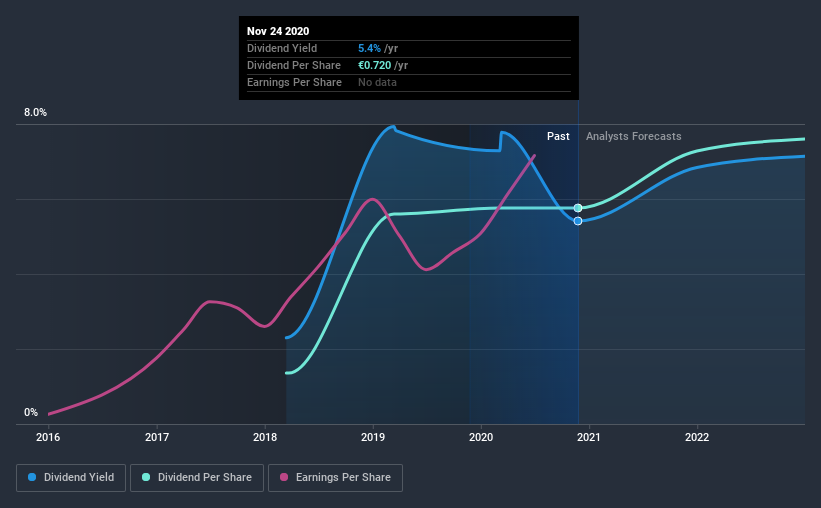The height and width of the screenshot is (508, 821).
Task: Click the 2018 x-axis label
Action: coord(265,437)
